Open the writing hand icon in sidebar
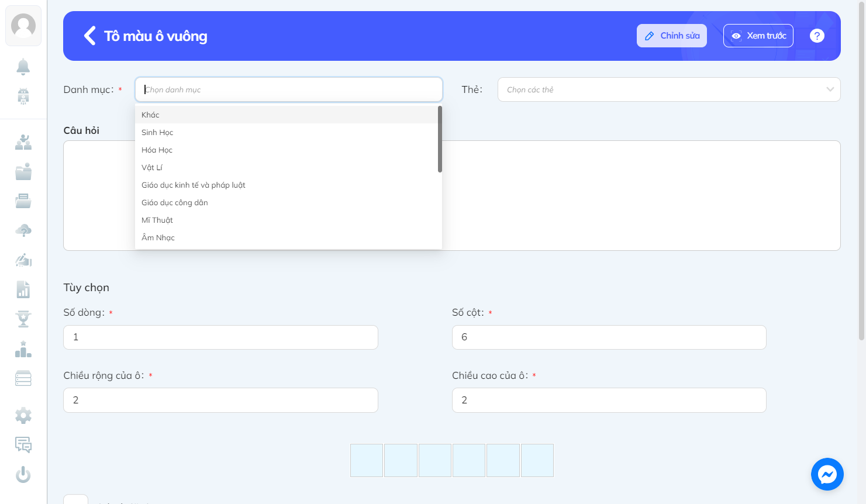The width and height of the screenshot is (866, 504). tap(23, 260)
